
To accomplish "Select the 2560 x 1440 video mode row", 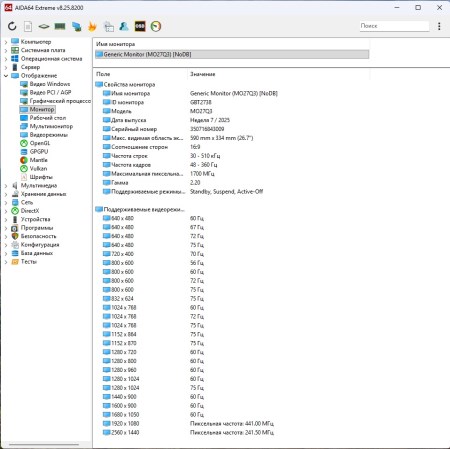I will coord(231,433).
